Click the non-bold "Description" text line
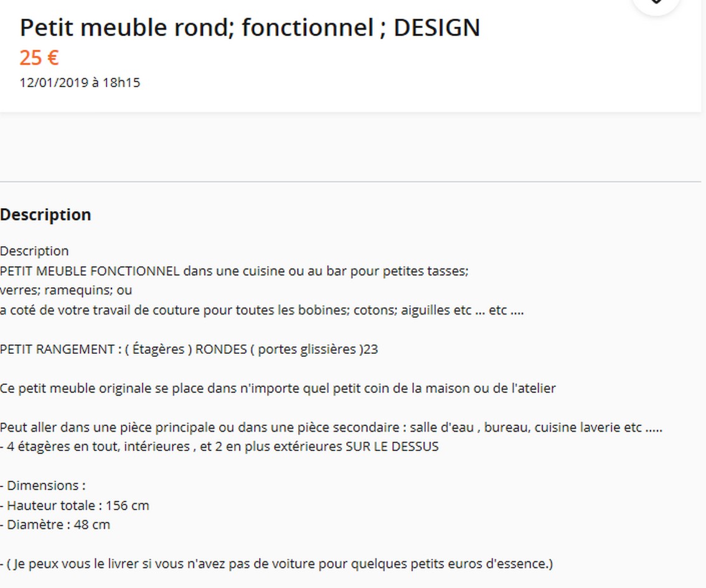This screenshot has width=706, height=588. coord(34,251)
